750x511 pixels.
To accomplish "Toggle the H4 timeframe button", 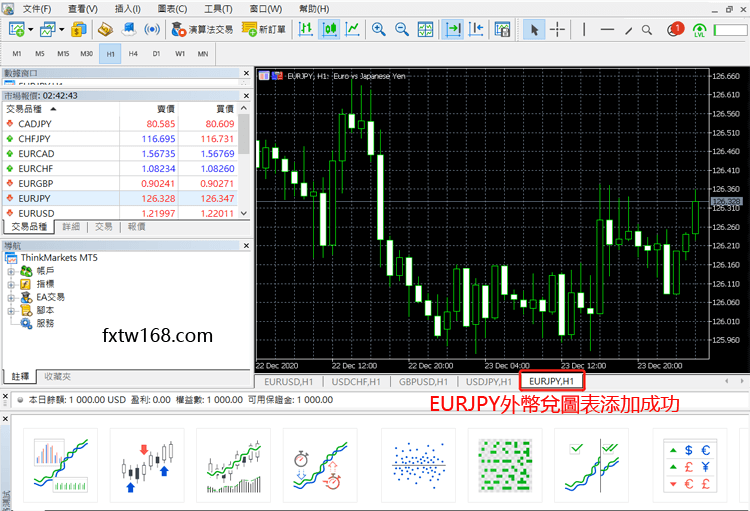I will (x=133, y=53).
